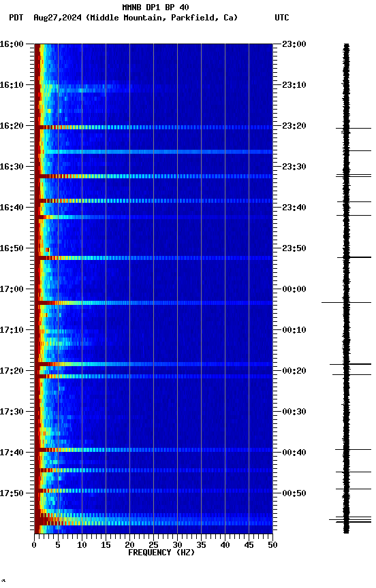This screenshot has height=588, width=376.
Task: Click the broadband event band near 16:38
Action: tap(153, 201)
